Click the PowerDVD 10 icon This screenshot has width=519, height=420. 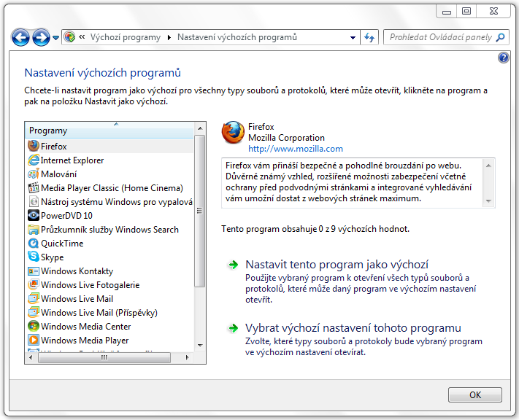click(34, 216)
